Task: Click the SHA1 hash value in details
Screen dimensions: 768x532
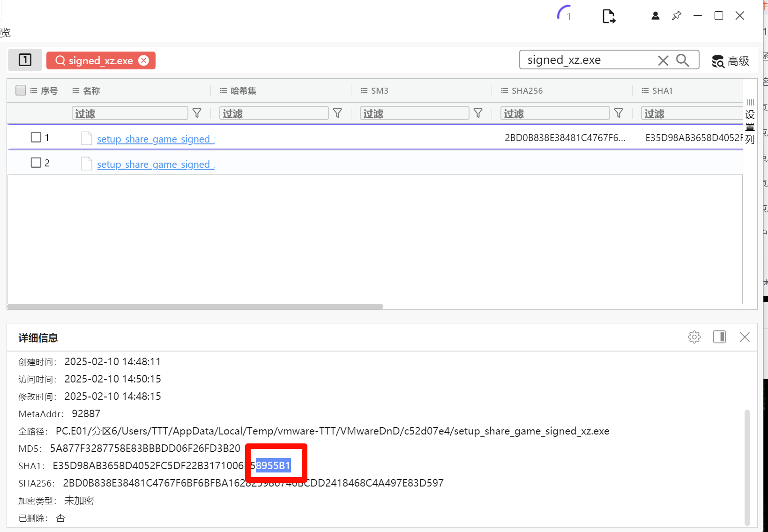Action: click(x=171, y=465)
